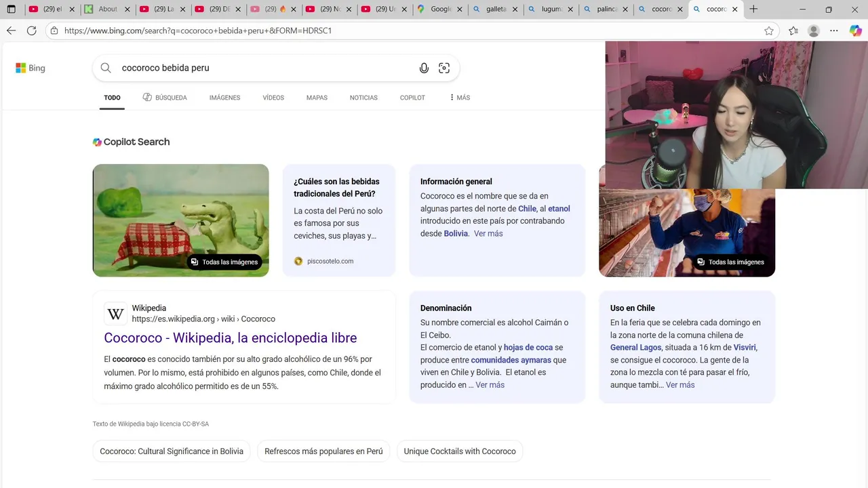Expand 'Ver más' in Uso en Chile card
868x488 pixels.
680,385
